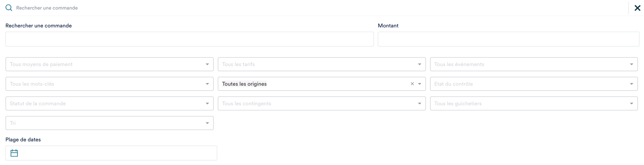Click the 'Tous les guichetiers' dropdown arrow
This screenshot has height=165, width=644.
click(632, 104)
